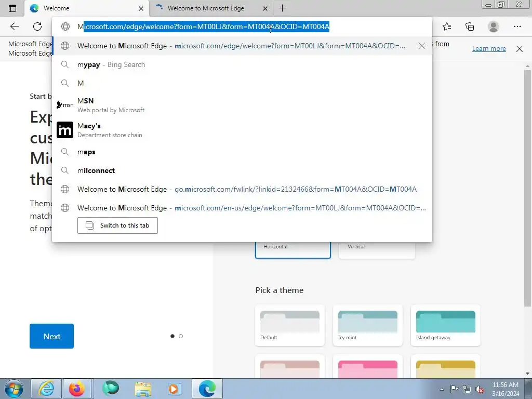Select the milconnect search suggestion

[x=242, y=170]
